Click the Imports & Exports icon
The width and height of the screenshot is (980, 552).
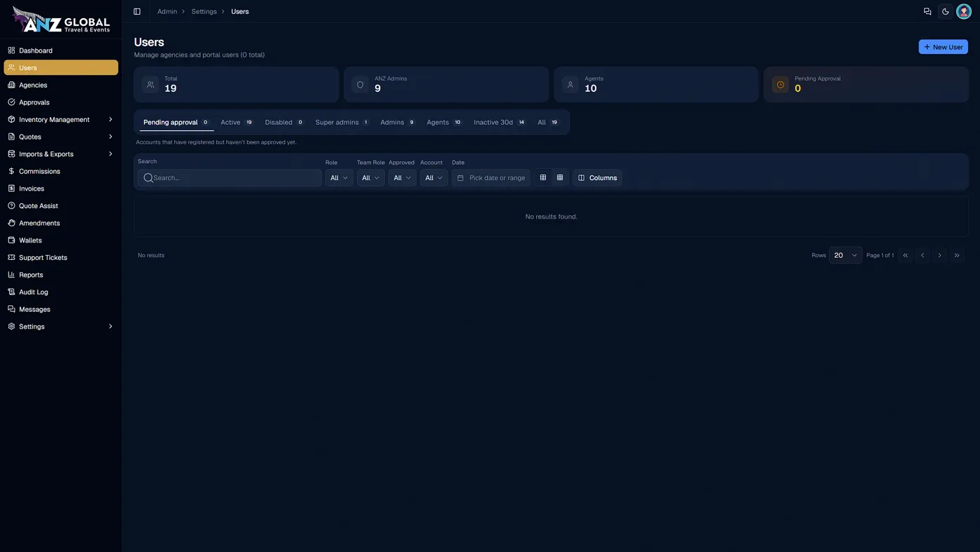coord(11,154)
